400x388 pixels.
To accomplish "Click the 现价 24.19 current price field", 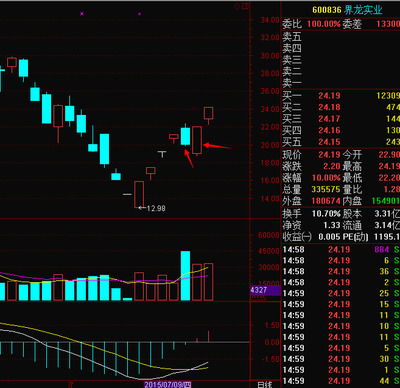I will click(311, 155).
